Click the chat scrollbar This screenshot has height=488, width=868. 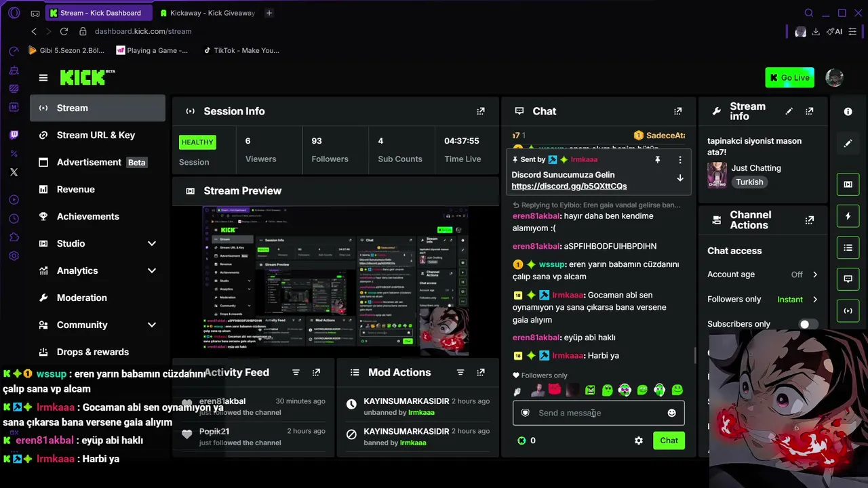[694, 355]
